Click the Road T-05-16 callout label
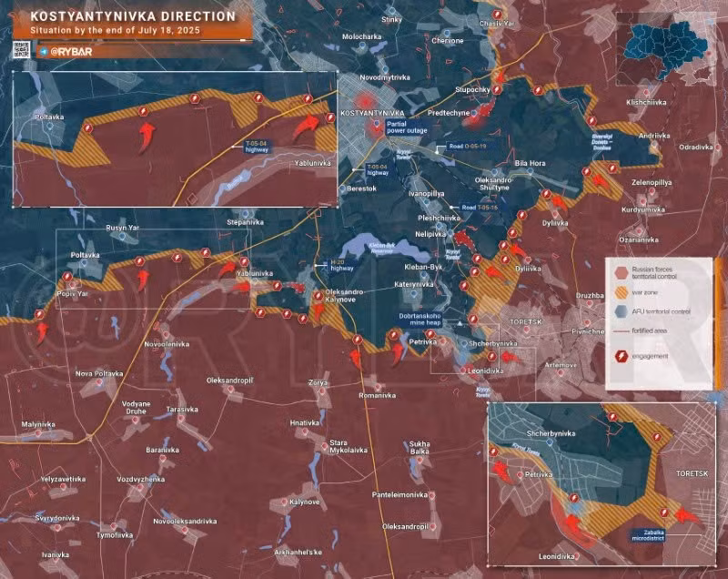 (x=480, y=208)
